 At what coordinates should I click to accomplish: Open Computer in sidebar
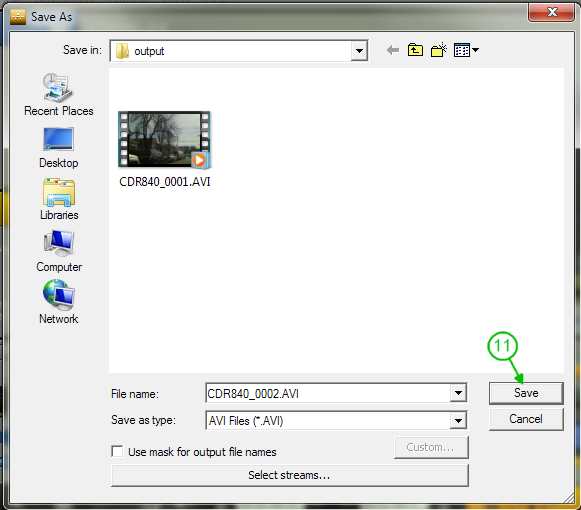click(59, 252)
